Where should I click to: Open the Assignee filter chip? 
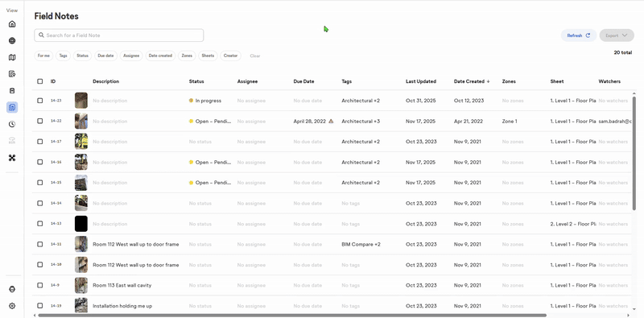click(131, 56)
